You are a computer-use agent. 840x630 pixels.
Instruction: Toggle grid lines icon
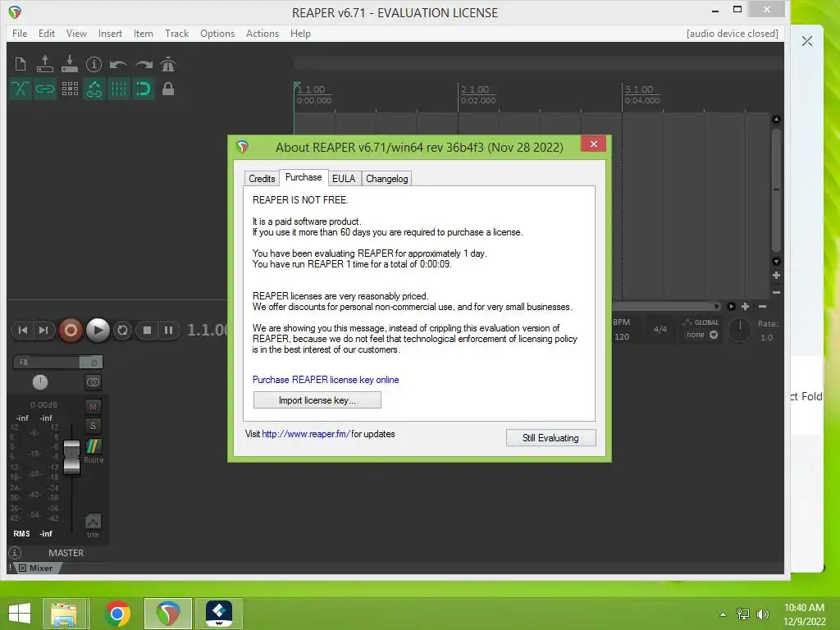coord(119,89)
